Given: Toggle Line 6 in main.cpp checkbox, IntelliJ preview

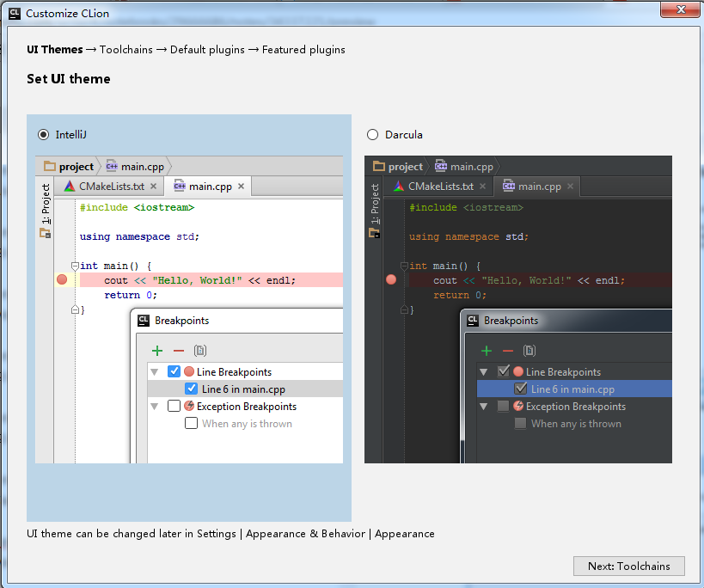Looking at the screenshot, I should pos(192,389).
